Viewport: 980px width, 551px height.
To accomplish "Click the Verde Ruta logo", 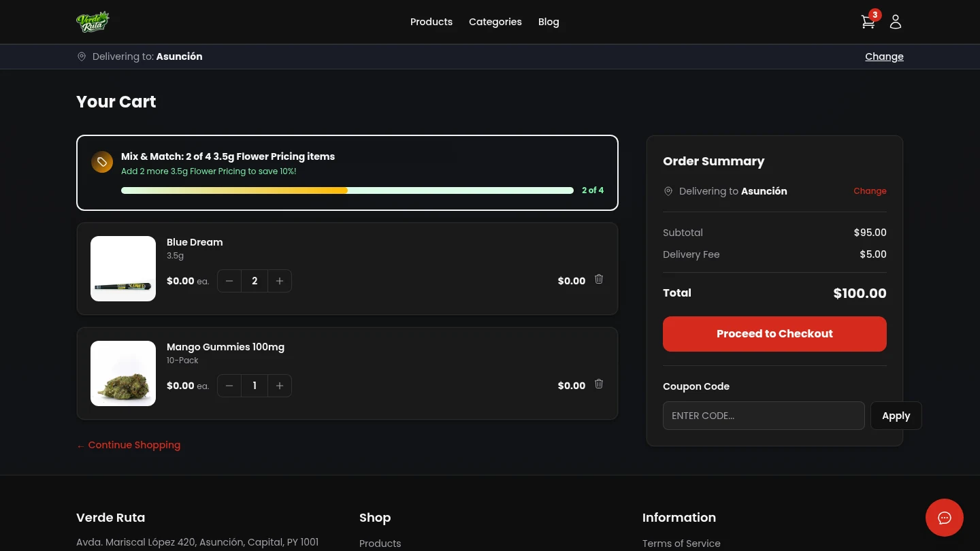I will [93, 22].
